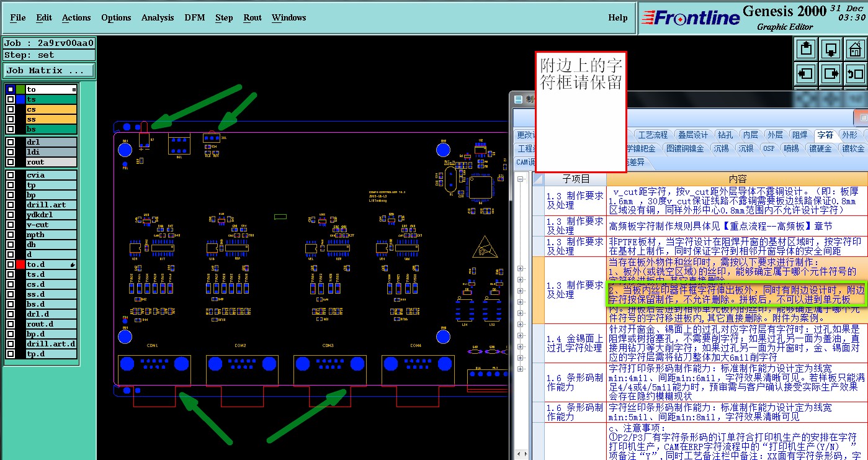Viewport: 868px width, 460px height.
Task: Open the Help menu
Action: coord(618,17)
